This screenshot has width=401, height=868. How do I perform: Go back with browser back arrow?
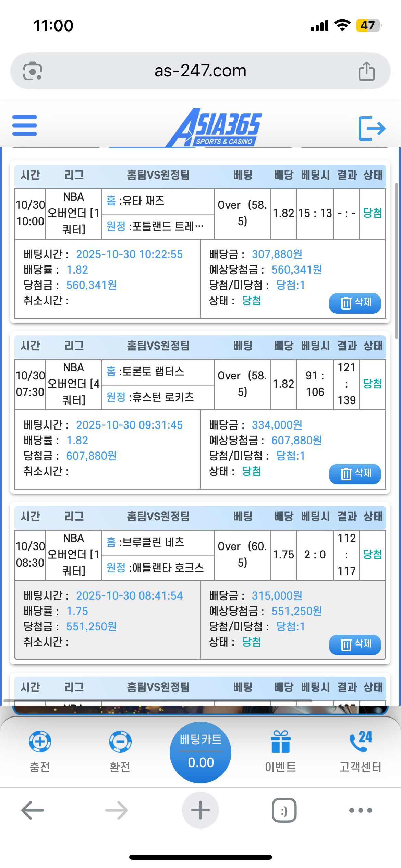[33, 810]
